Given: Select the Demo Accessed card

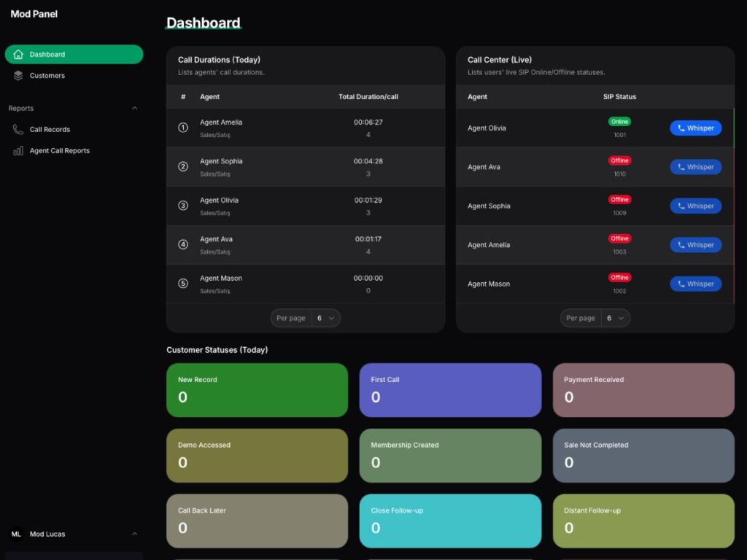Looking at the screenshot, I should [x=258, y=456].
